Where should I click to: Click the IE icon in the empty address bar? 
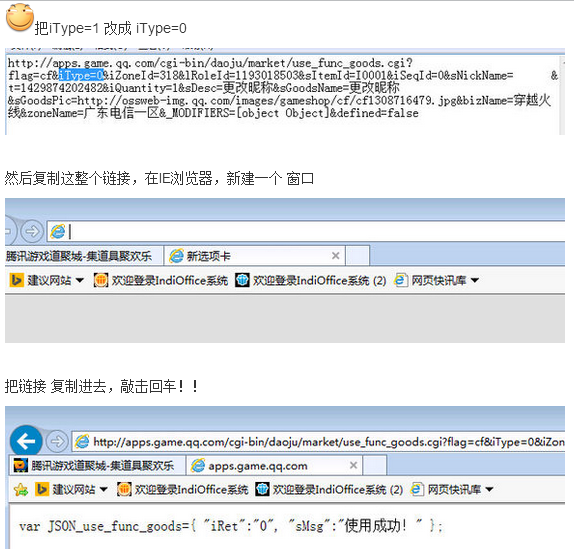58,231
